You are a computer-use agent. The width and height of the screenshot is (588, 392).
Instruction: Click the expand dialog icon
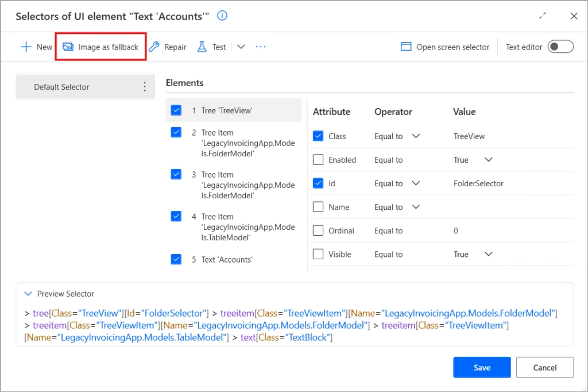click(542, 16)
